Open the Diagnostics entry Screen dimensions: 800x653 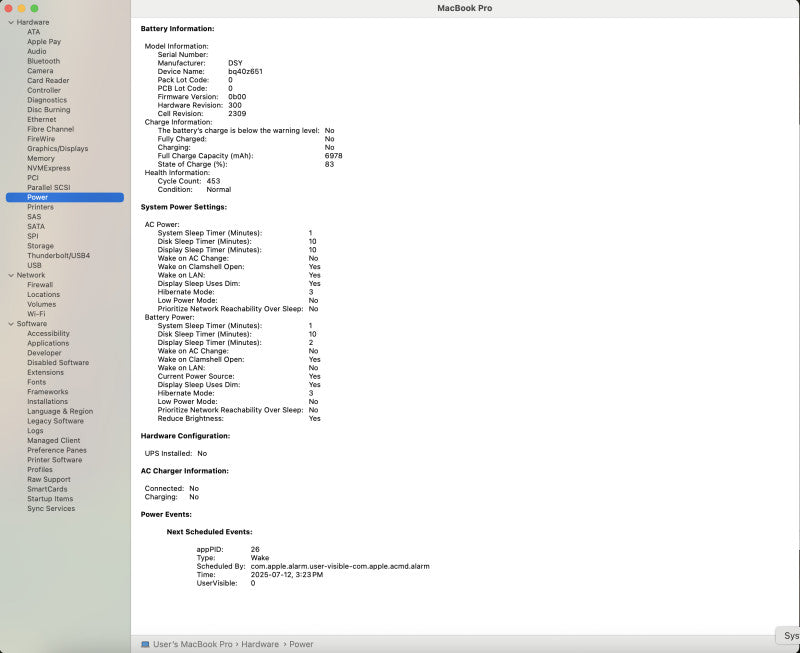(47, 100)
